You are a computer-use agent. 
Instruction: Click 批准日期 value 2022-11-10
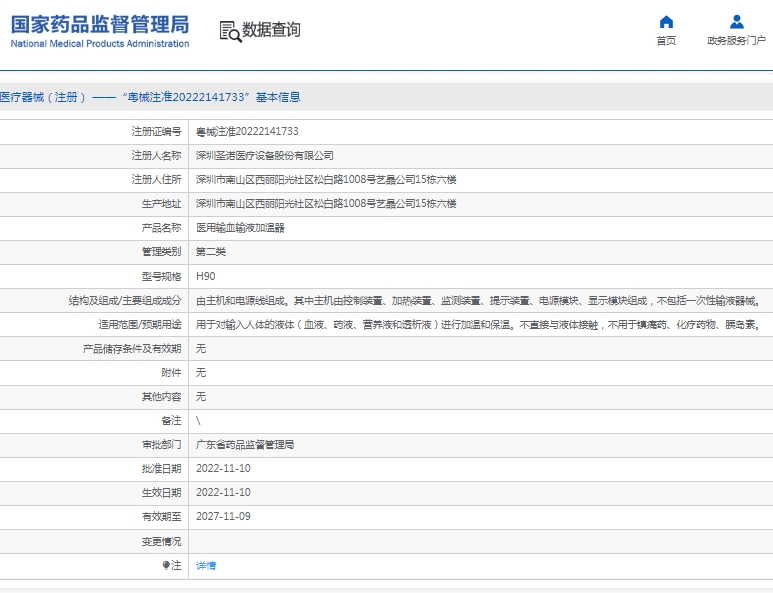pos(223,468)
